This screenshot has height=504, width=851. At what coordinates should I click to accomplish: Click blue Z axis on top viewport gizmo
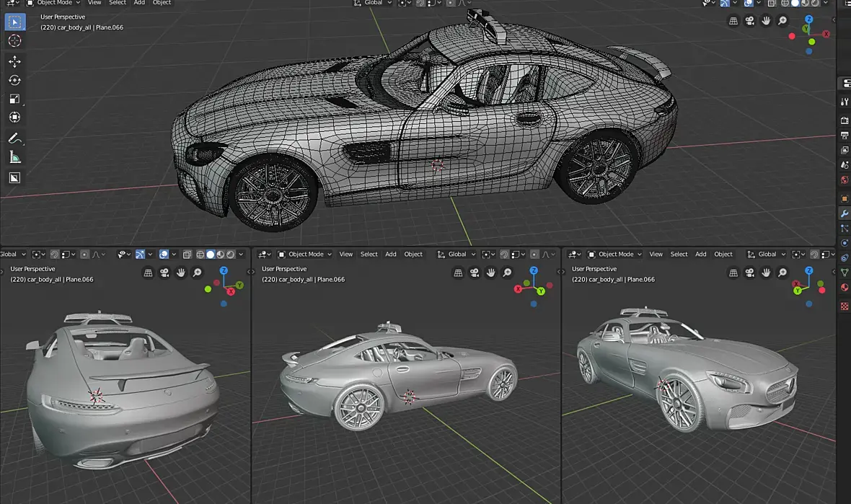(808, 19)
